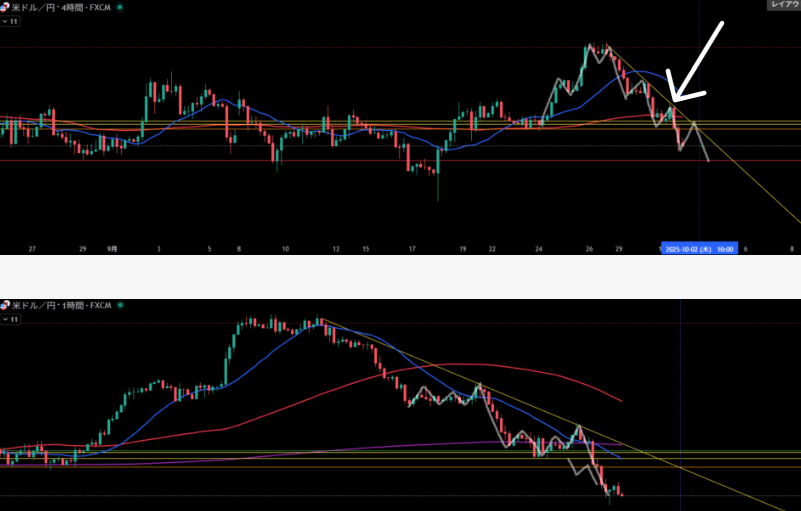801x511 pixels.
Task: Click the 2025-10-02 10:00 time axis label
Action: 700,248
